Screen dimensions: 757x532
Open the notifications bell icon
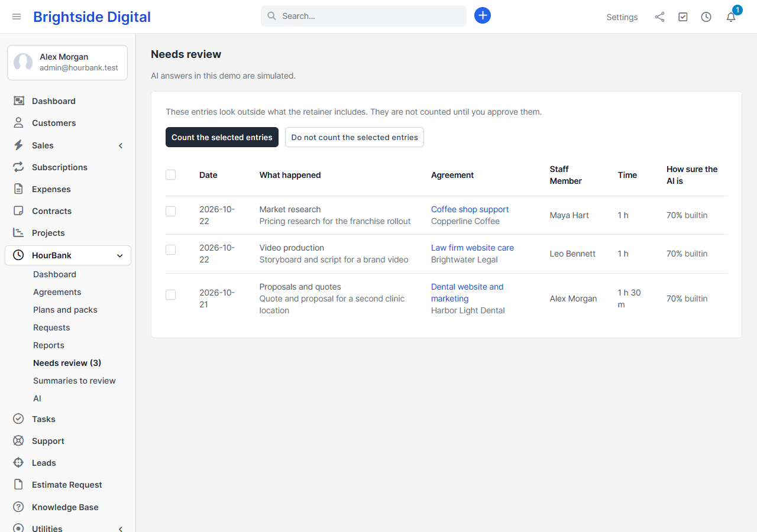coord(731,17)
